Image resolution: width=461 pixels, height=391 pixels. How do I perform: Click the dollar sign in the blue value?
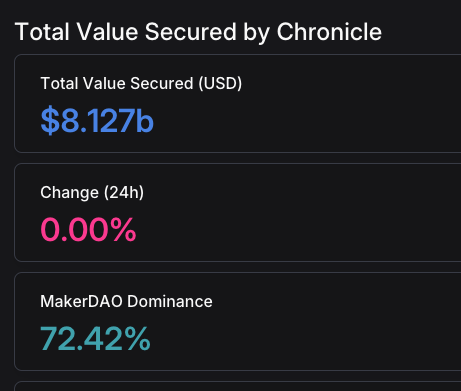[50, 120]
